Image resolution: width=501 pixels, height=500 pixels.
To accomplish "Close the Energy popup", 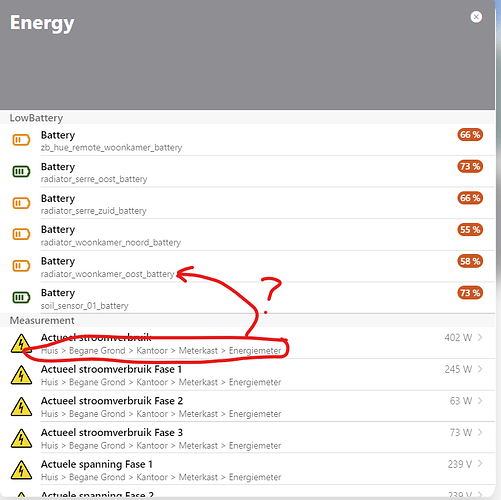I will (476, 17).
